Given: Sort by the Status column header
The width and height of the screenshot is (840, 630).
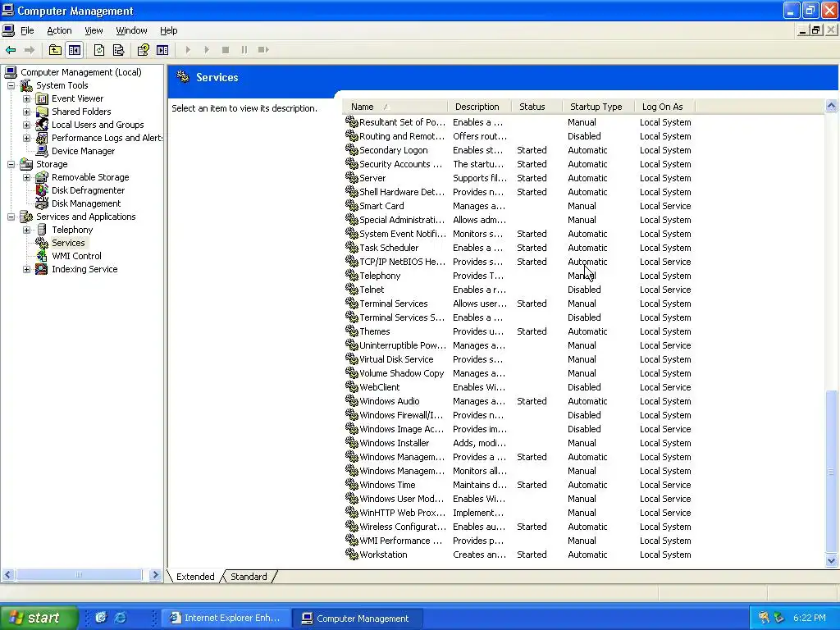Looking at the screenshot, I should click(536, 107).
